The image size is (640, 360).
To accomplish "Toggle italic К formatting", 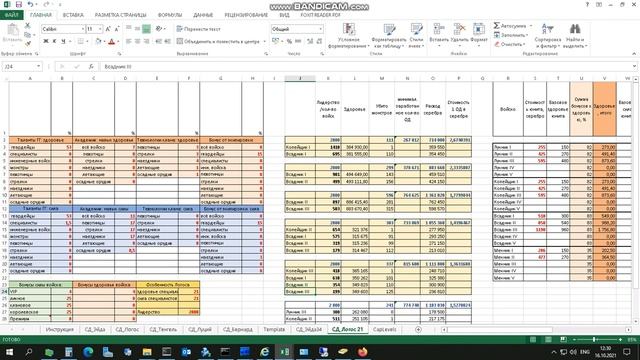I will point(54,41).
